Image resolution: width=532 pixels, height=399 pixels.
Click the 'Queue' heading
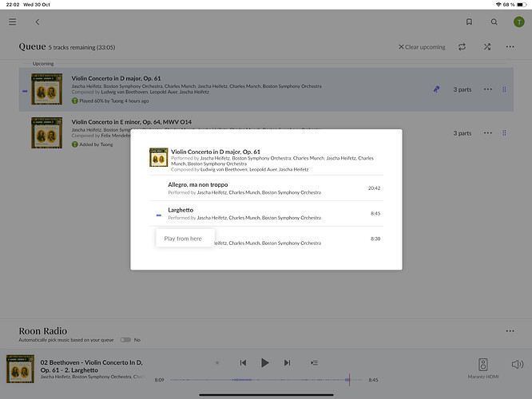[x=32, y=46]
